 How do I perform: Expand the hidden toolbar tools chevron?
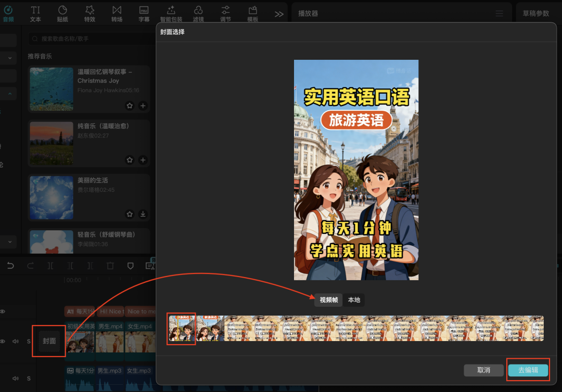tap(279, 13)
